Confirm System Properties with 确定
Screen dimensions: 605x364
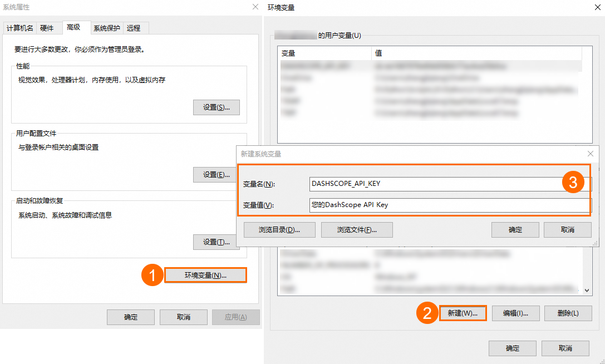coord(131,317)
